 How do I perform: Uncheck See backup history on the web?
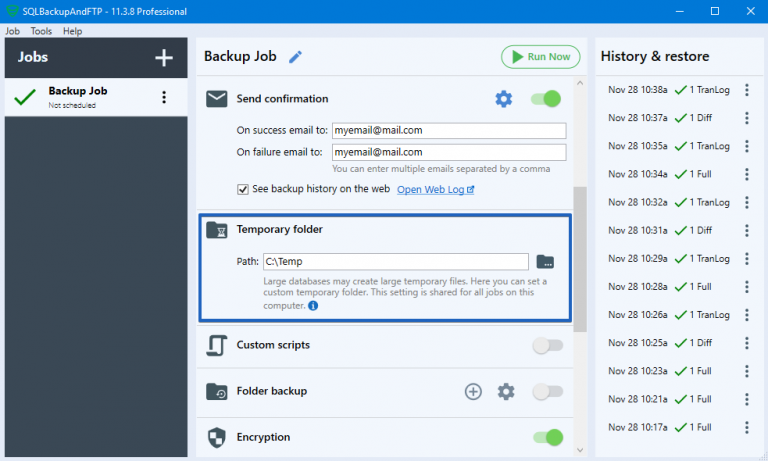(243, 189)
